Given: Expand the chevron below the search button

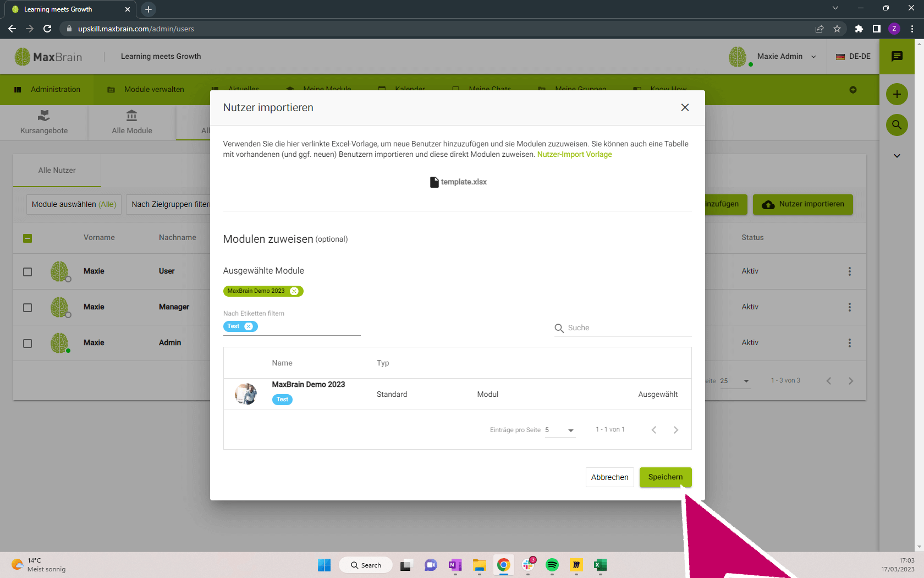Looking at the screenshot, I should (x=897, y=156).
